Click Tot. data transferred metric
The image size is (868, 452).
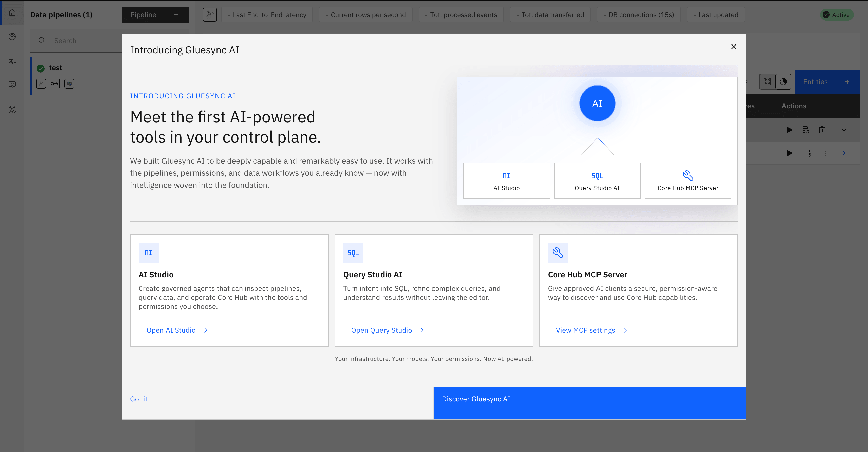[x=550, y=15]
